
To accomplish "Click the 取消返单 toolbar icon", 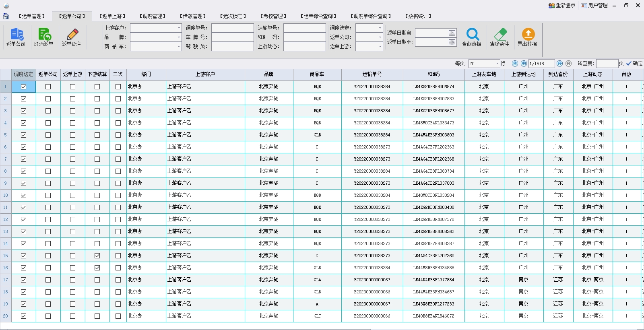I will 44,37.
